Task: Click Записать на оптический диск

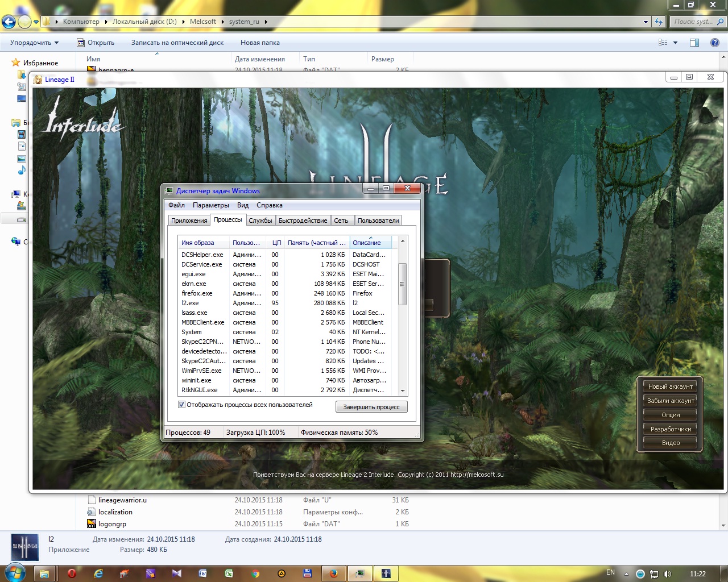Action: click(177, 43)
